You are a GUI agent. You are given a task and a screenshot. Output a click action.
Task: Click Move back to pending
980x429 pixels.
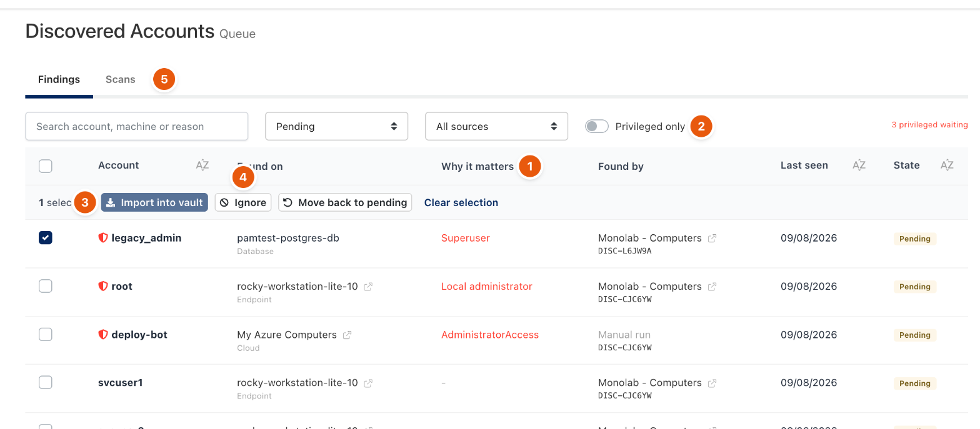345,202
